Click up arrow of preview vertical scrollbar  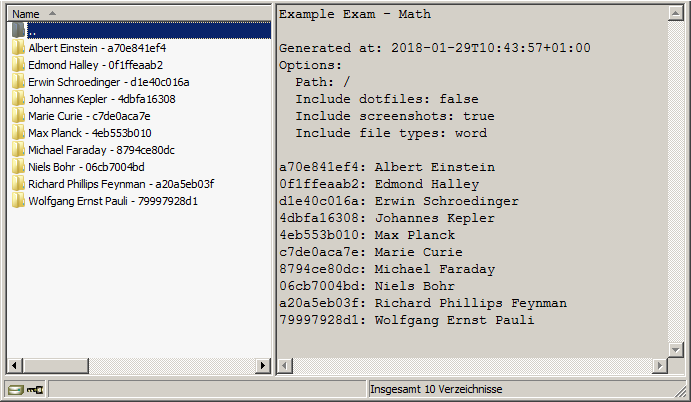click(x=675, y=13)
